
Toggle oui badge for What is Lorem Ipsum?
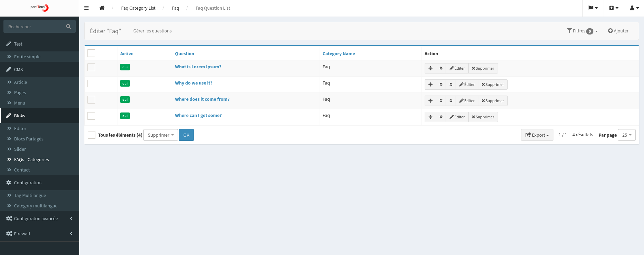coord(125,67)
